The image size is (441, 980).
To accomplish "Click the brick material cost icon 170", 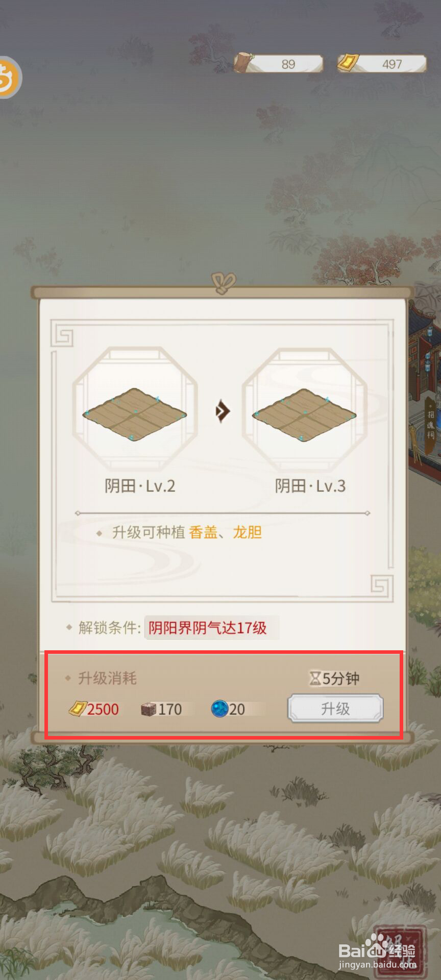I will click(x=149, y=709).
